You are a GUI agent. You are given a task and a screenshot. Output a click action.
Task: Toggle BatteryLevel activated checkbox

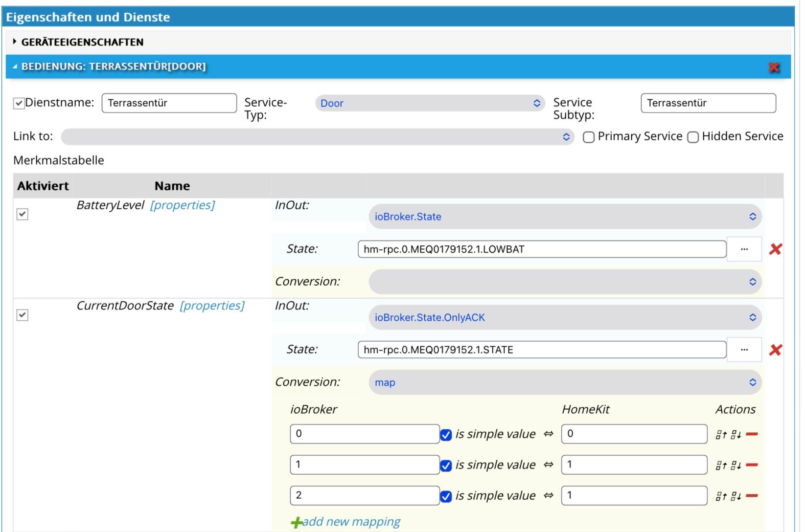tap(22, 214)
